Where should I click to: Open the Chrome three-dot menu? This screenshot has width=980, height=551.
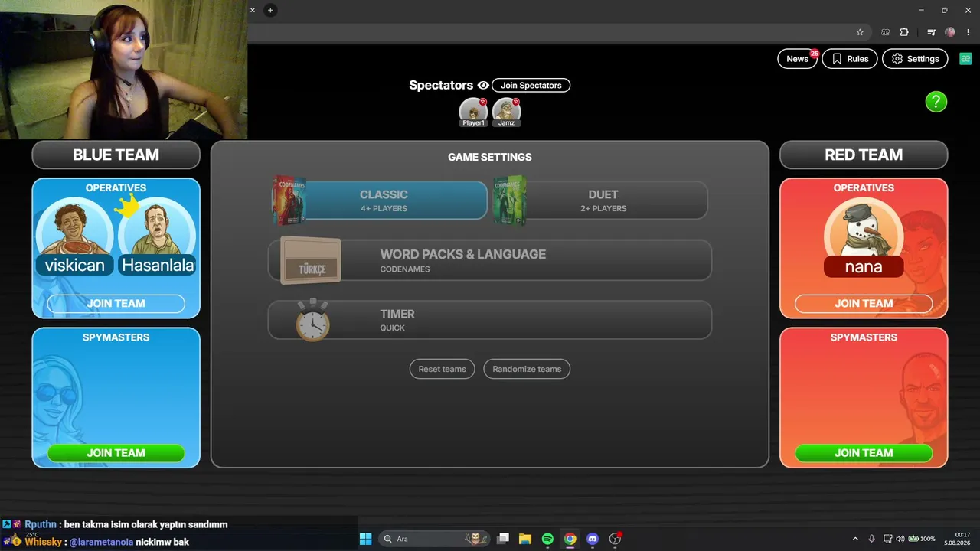968,32
